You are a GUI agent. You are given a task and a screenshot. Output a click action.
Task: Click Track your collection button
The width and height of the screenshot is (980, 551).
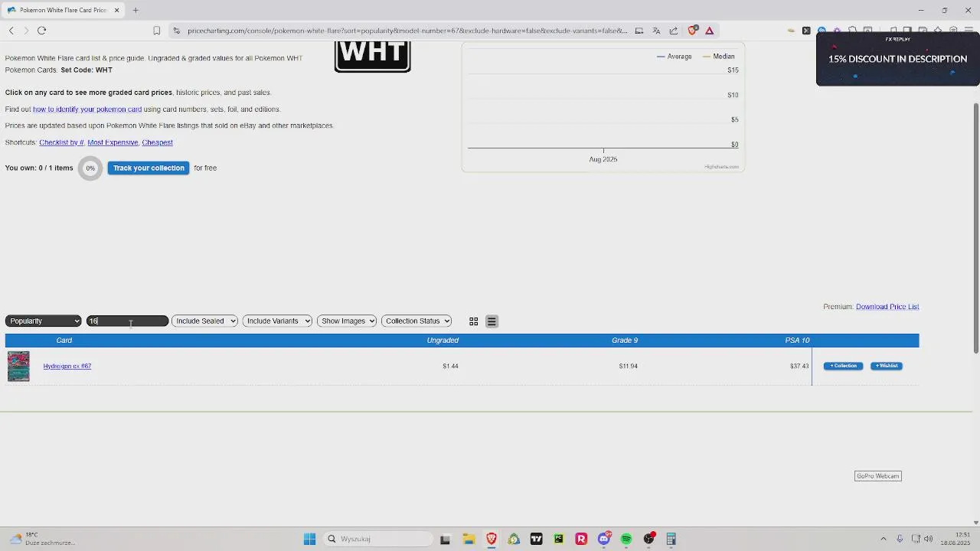(149, 168)
